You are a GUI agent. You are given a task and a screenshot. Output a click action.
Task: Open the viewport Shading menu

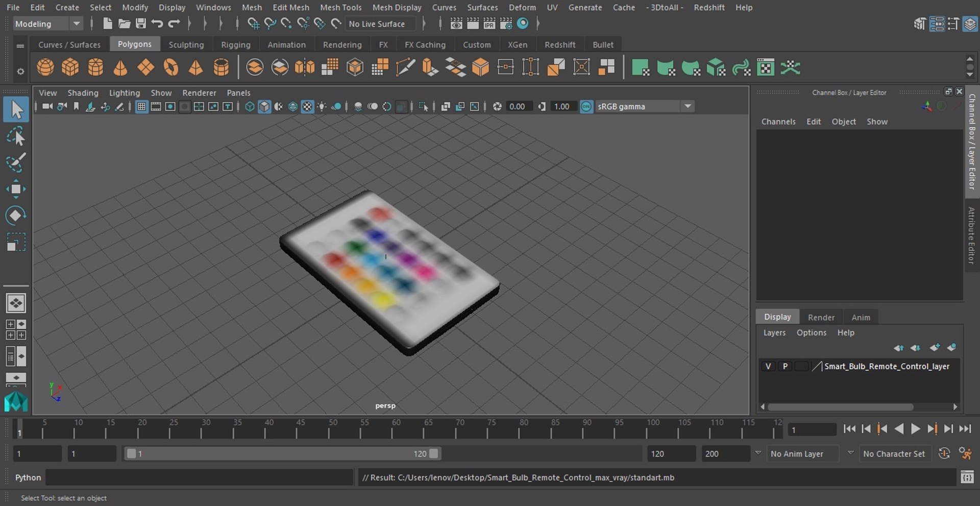pos(83,92)
